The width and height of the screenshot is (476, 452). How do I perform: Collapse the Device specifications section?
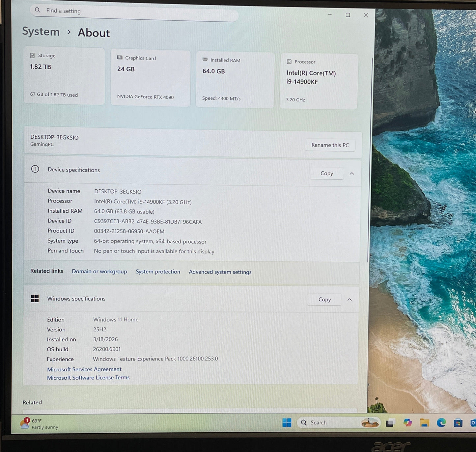352,173
